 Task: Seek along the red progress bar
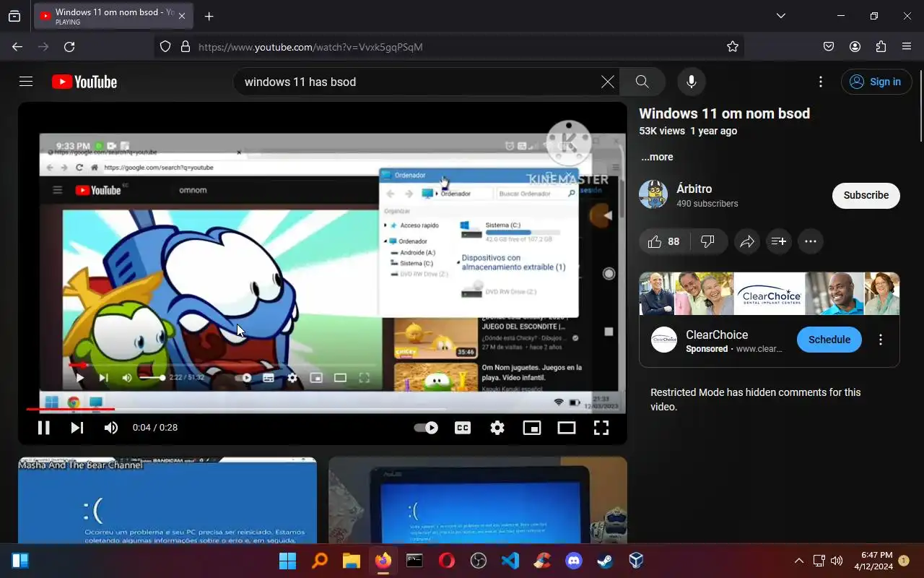pos(322,409)
